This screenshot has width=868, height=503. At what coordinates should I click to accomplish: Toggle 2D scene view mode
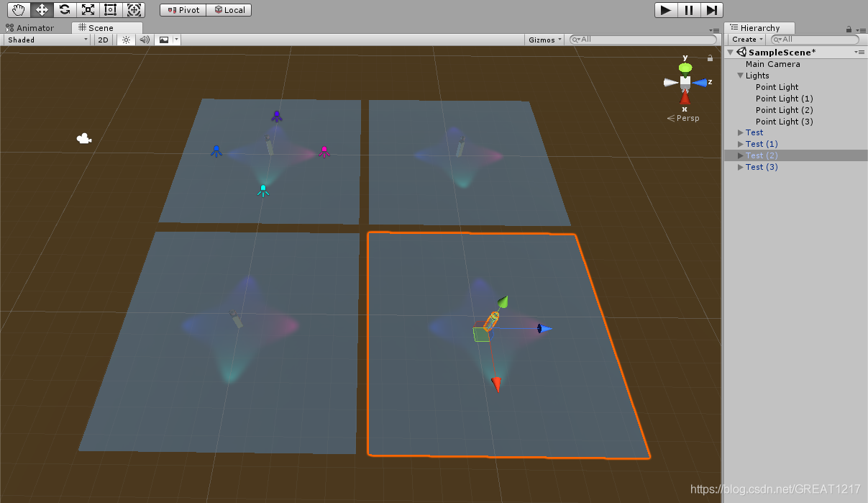103,40
